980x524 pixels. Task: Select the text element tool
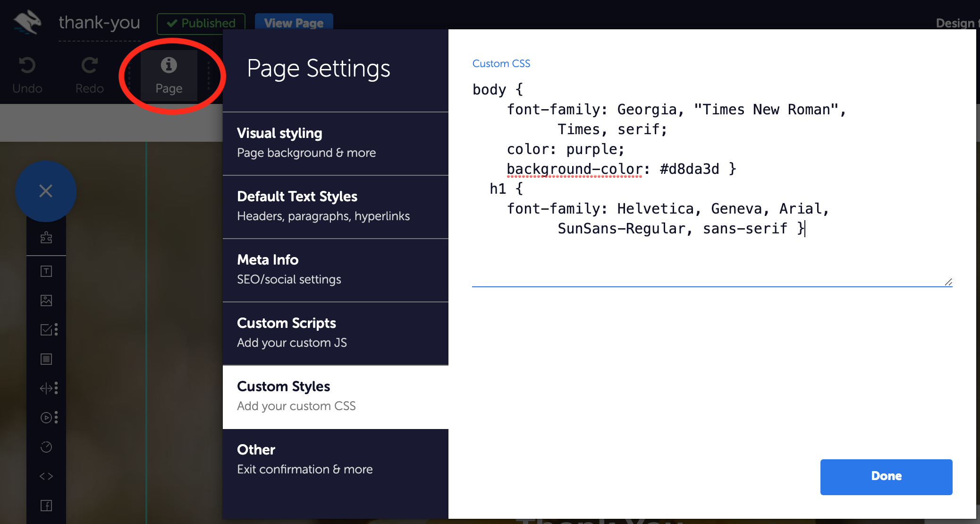[46, 271]
